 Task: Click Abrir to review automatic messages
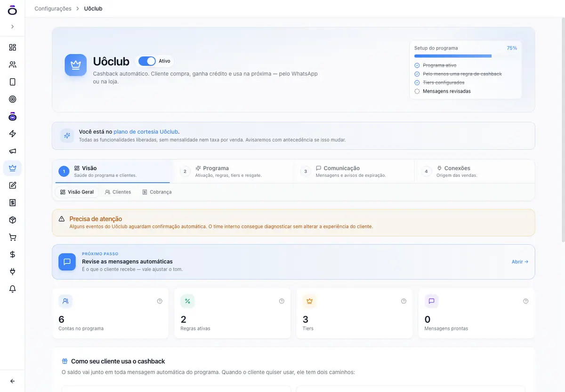(520, 262)
